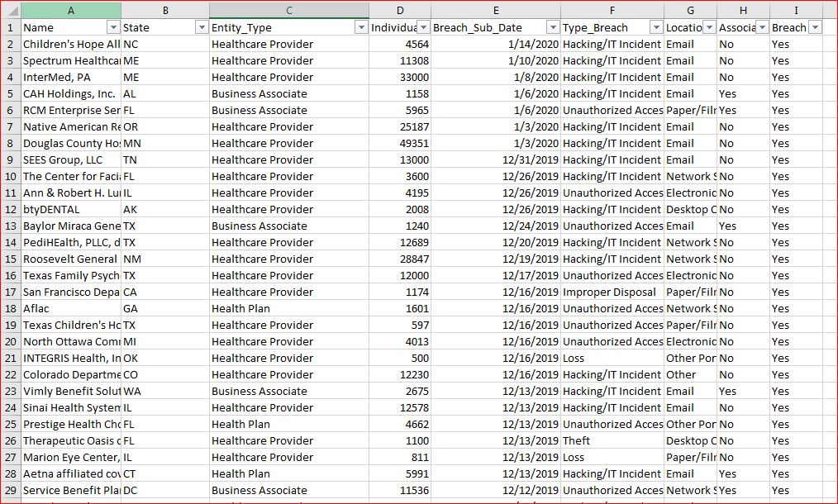Image resolution: width=838 pixels, height=504 pixels.
Task: Click the individuals value 33000
Action: pyautogui.click(x=400, y=77)
